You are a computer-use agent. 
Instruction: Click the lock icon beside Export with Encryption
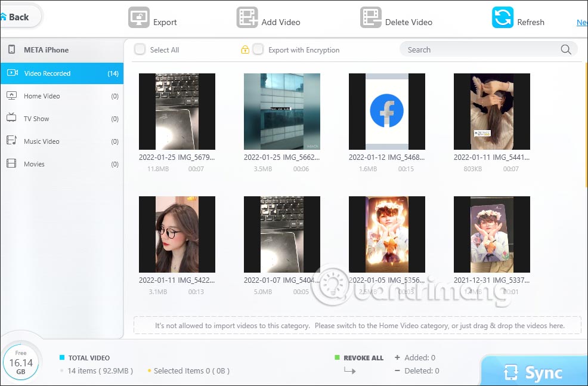pos(245,50)
